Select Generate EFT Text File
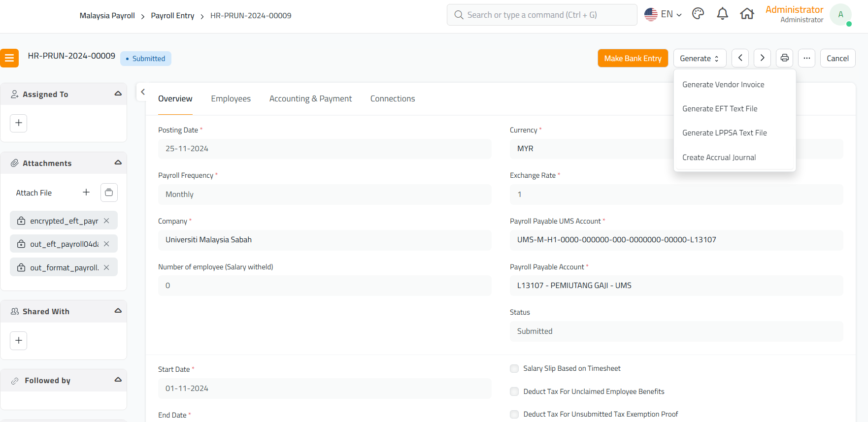The width and height of the screenshot is (868, 422). point(719,109)
